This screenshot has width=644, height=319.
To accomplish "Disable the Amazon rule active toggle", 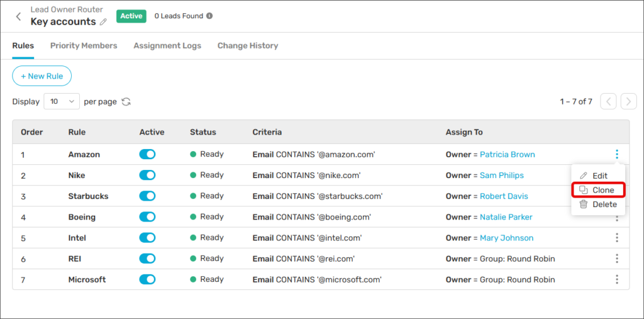I will point(147,154).
